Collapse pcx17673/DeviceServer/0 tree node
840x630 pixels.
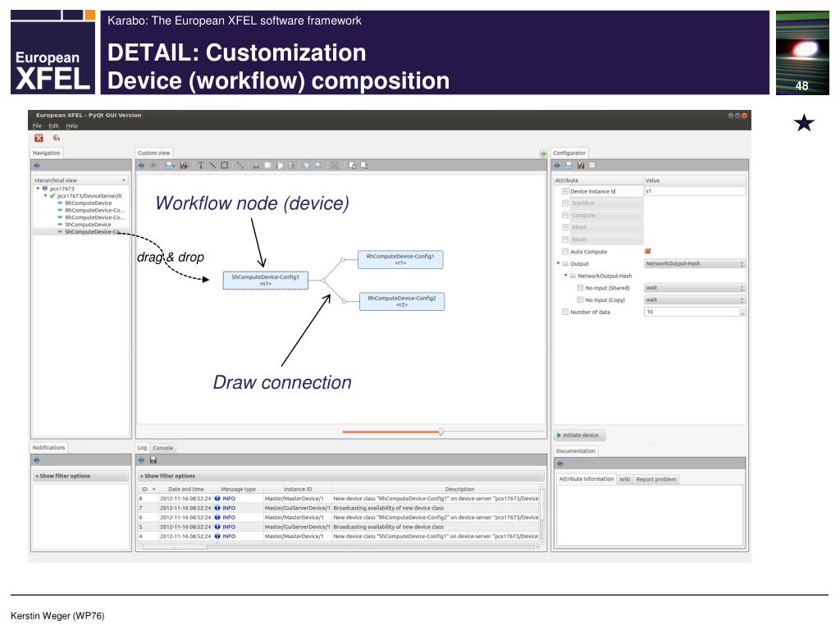pos(45,195)
